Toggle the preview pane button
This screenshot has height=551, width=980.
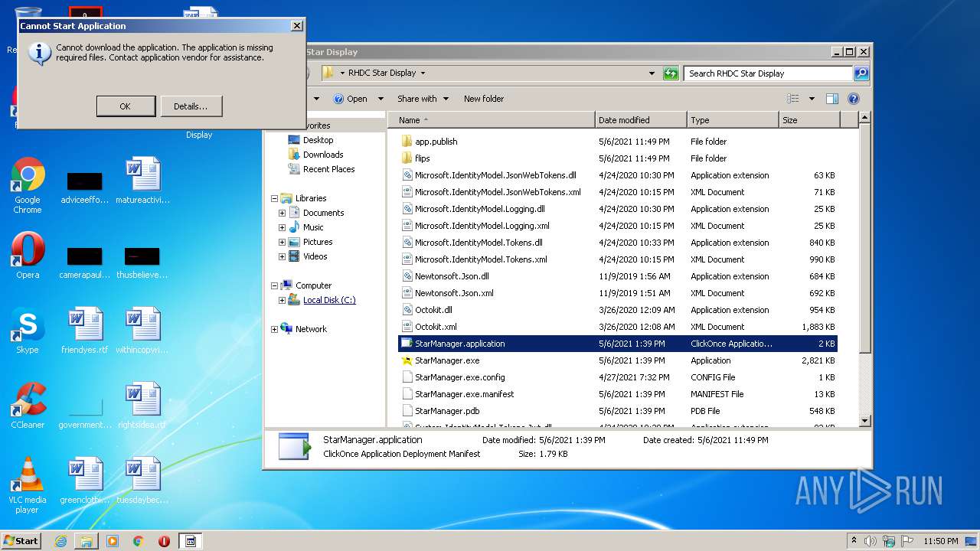832,99
